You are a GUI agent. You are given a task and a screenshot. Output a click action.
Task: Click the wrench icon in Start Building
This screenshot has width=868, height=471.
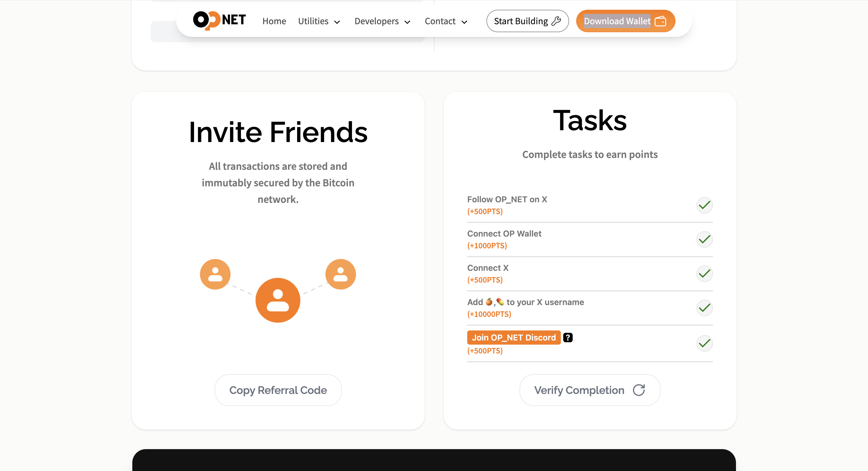tap(556, 21)
